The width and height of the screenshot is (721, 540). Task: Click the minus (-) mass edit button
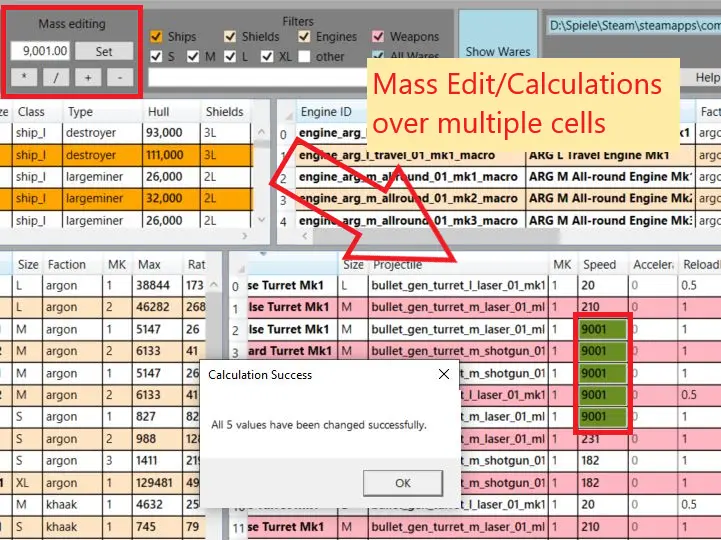click(120, 77)
